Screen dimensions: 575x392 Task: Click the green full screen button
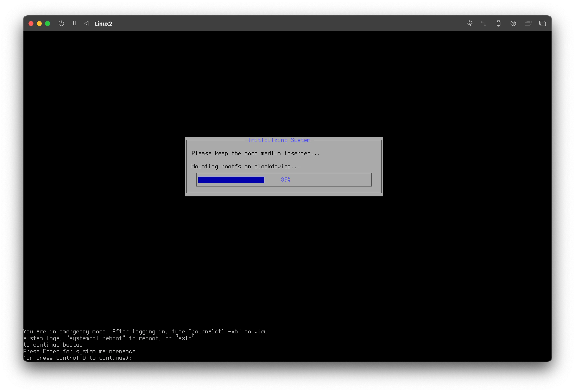coord(48,24)
